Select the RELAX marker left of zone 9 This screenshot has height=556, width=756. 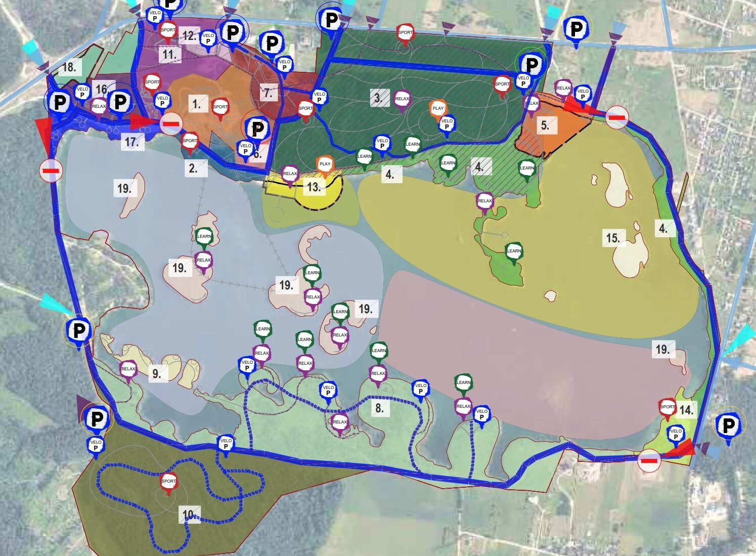tap(128, 369)
